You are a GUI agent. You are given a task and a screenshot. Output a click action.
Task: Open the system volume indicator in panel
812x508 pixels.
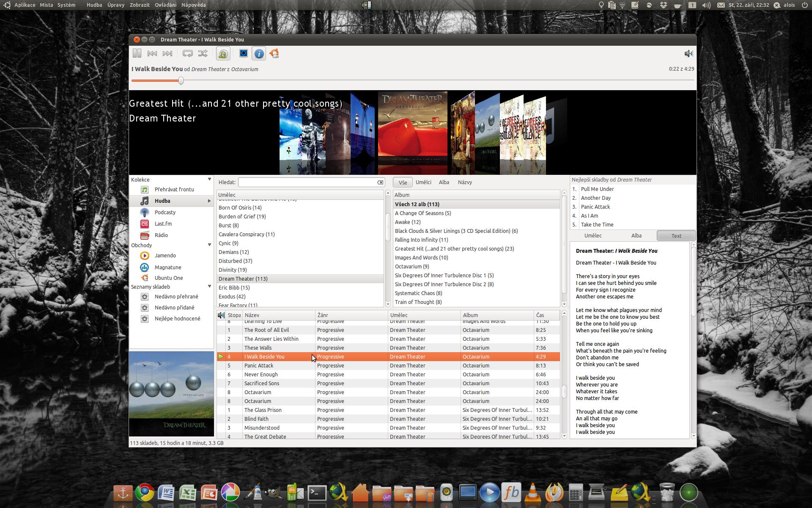coord(706,5)
